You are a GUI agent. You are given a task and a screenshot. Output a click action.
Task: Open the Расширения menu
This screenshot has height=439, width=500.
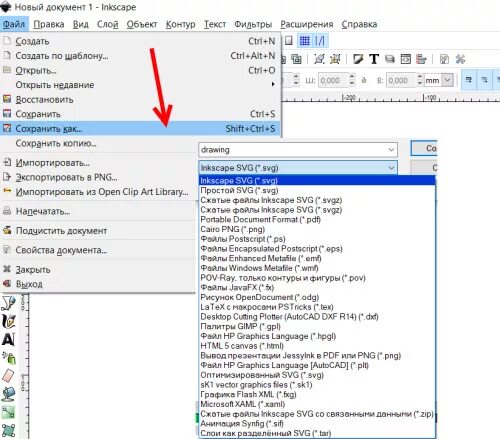[x=307, y=24]
